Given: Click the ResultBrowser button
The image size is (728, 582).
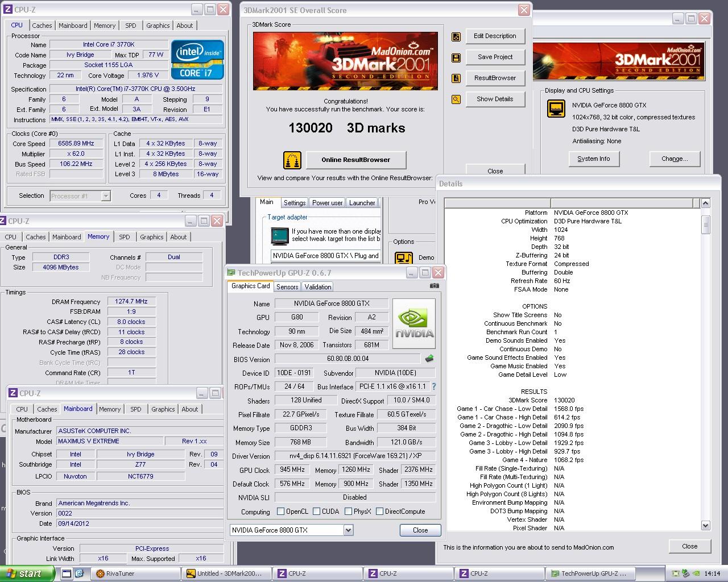Looking at the screenshot, I should click(495, 78).
